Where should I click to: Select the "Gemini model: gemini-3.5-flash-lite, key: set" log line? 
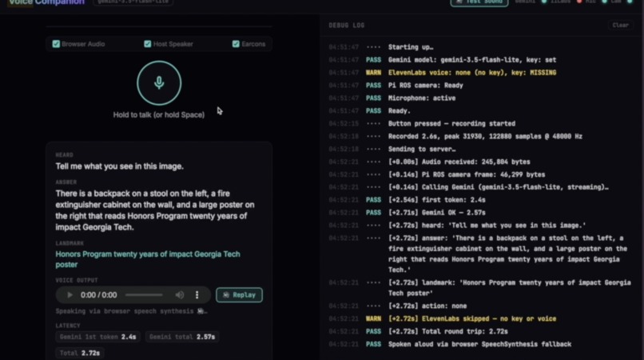tap(472, 60)
